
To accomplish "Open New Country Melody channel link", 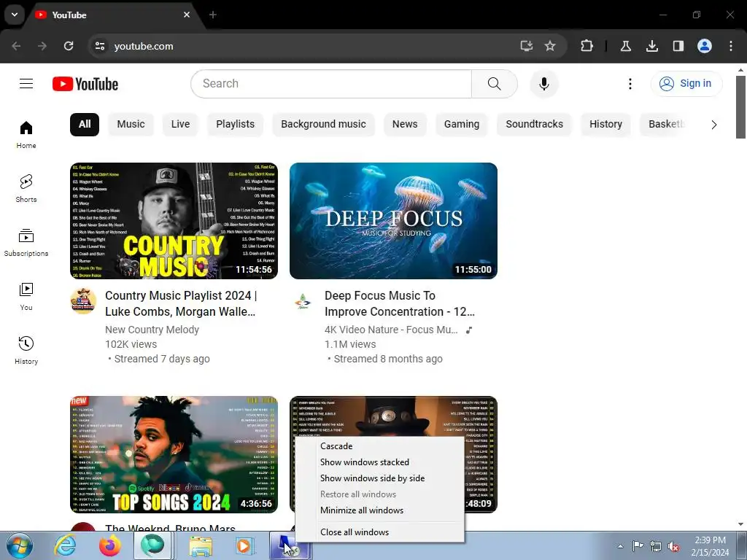I will click(x=152, y=330).
